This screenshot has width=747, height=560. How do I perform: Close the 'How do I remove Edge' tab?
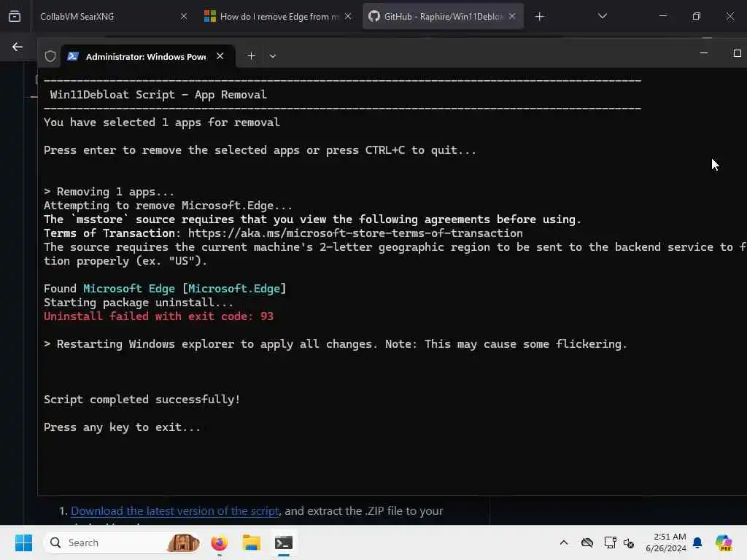click(348, 16)
